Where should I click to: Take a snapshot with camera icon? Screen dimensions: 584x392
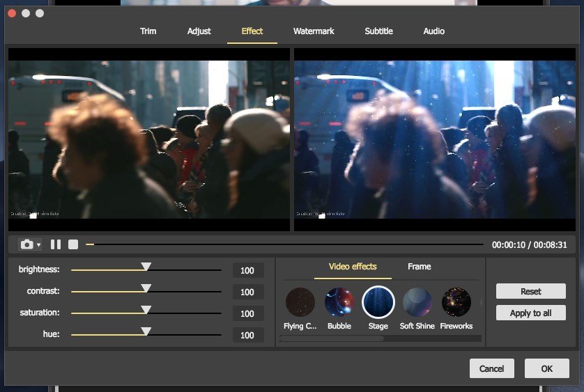(x=26, y=244)
